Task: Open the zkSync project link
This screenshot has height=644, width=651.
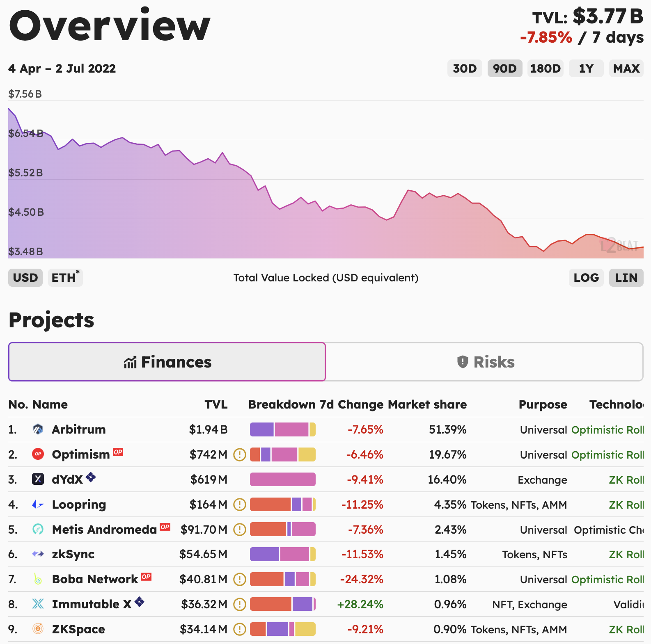Action: [x=73, y=554]
